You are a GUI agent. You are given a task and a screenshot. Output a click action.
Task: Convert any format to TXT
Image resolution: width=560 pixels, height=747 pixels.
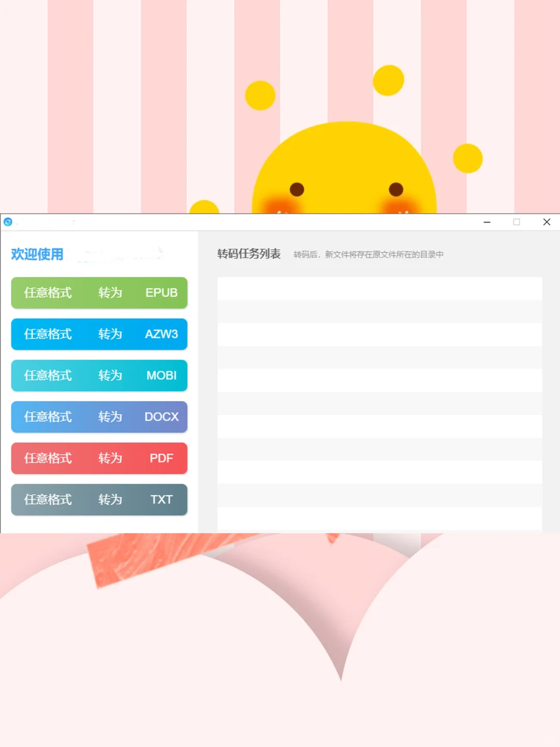[x=99, y=500]
